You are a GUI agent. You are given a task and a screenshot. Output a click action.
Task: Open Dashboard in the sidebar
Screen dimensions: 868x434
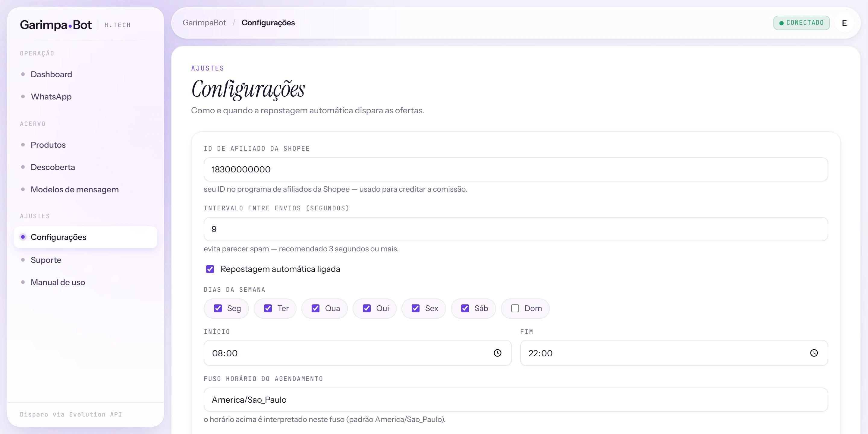(x=85, y=74)
